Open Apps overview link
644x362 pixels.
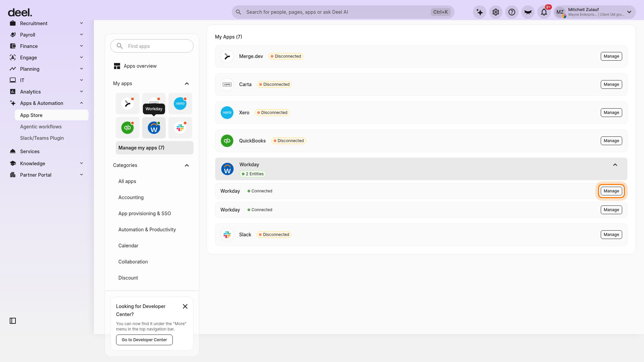tap(140, 66)
